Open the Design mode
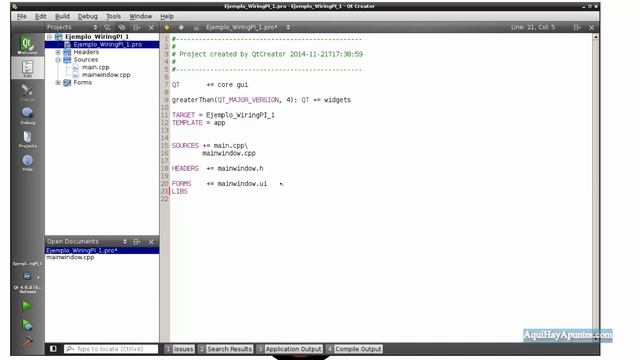This screenshot has width=640, height=360. 27,92
